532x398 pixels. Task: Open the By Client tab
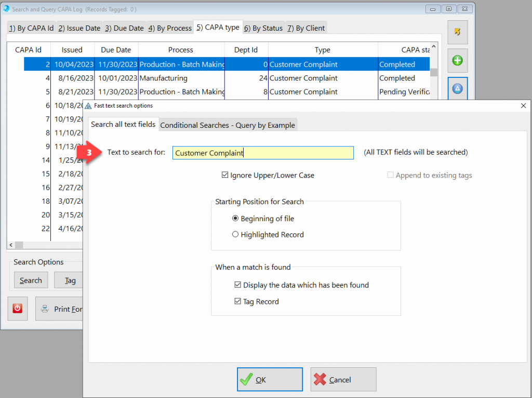click(x=306, y=28)
